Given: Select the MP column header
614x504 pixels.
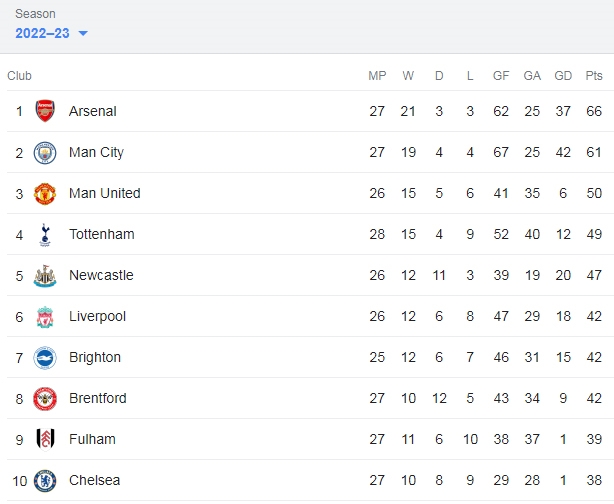Looking at the screenshot, I should (377, 76).
